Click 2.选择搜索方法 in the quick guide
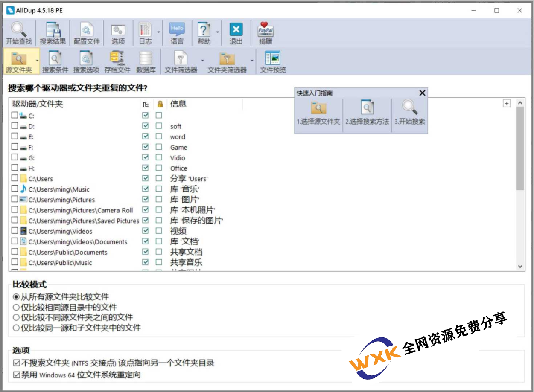This screenshot has width=534, height=392. coord(367,113)
